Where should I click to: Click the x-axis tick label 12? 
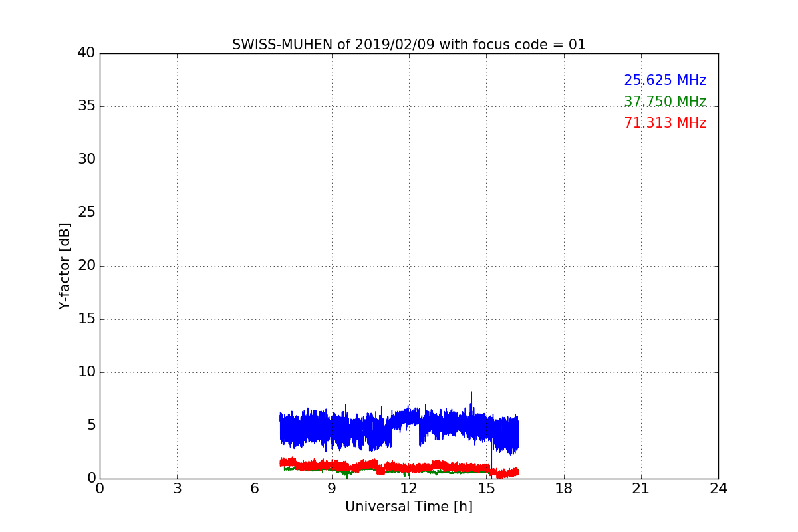(409, 489)
